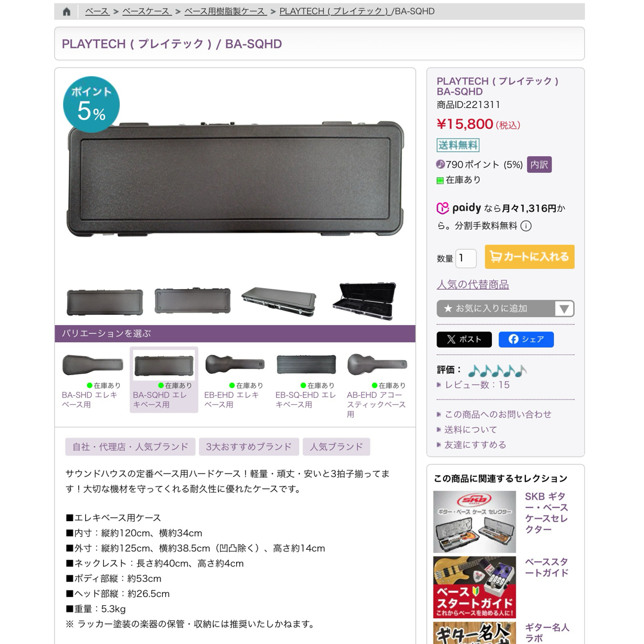
Task: Select the angled case view thumbnail
Action: click(x=279, y=301)
